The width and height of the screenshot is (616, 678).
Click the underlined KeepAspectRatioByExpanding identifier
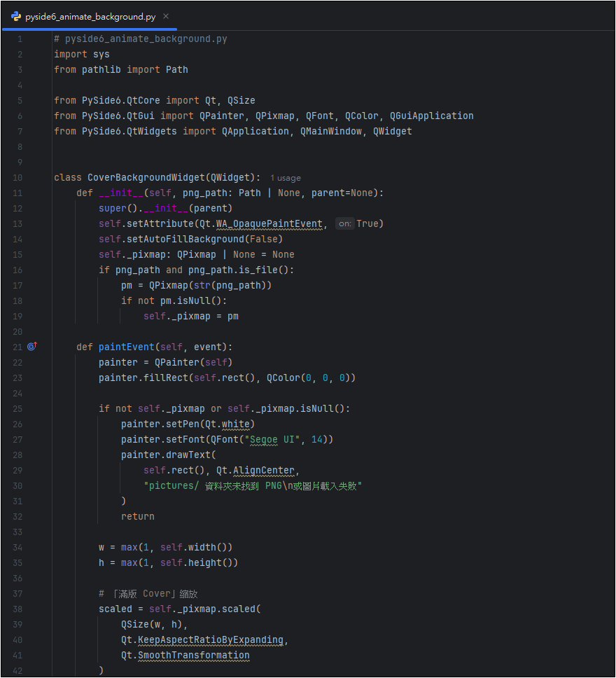coord(210,640)
